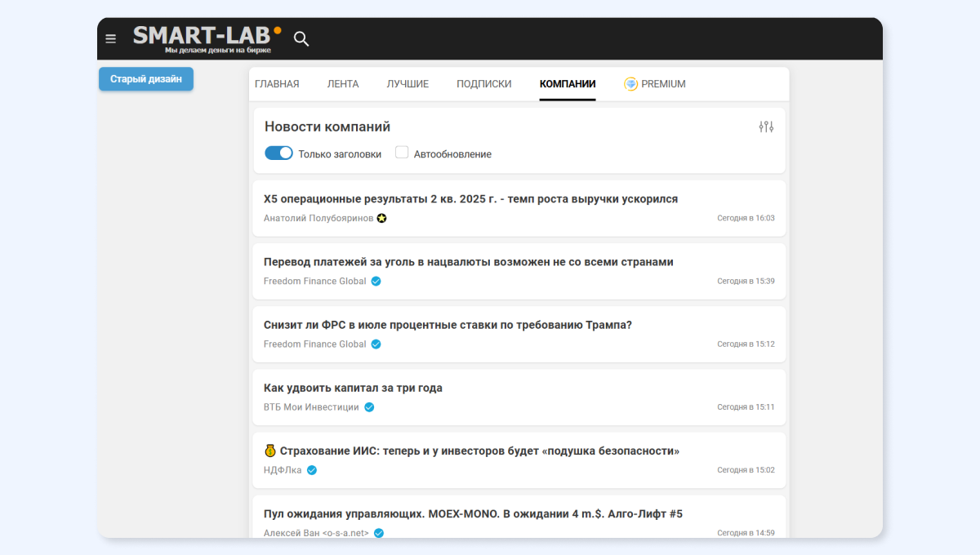Open article Снизит ли ФРС в июле
Screen dimensions: 980x555
click(x=448, y=325)
